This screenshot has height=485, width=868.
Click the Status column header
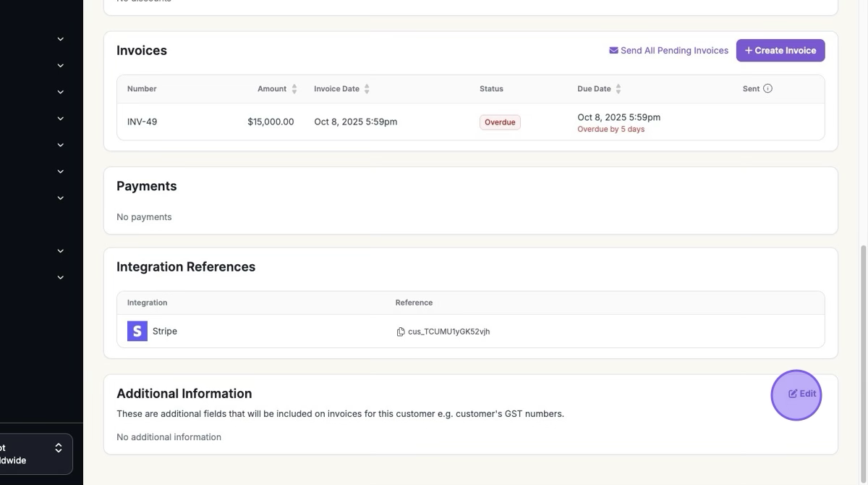click(x=491, y=89)
